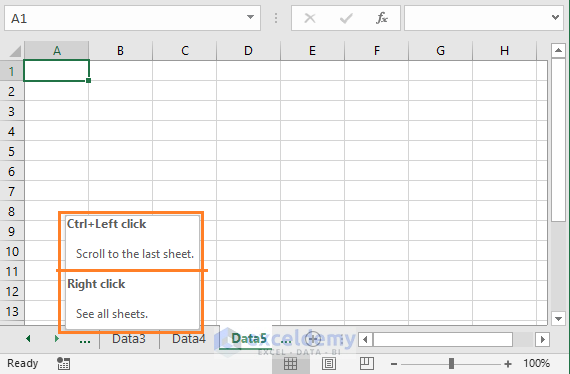This screenshot has width=570, height=374.
Task: Select row 5 header
Action: point(12,151)
